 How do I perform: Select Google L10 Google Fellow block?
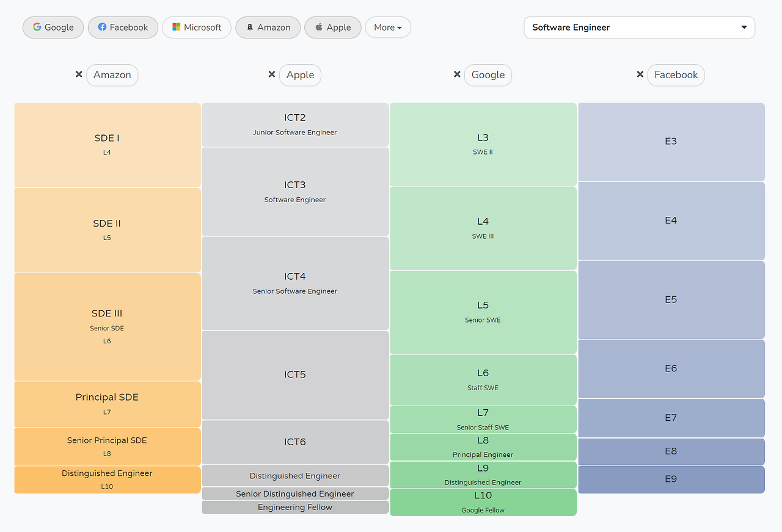[x=483, y=502]
